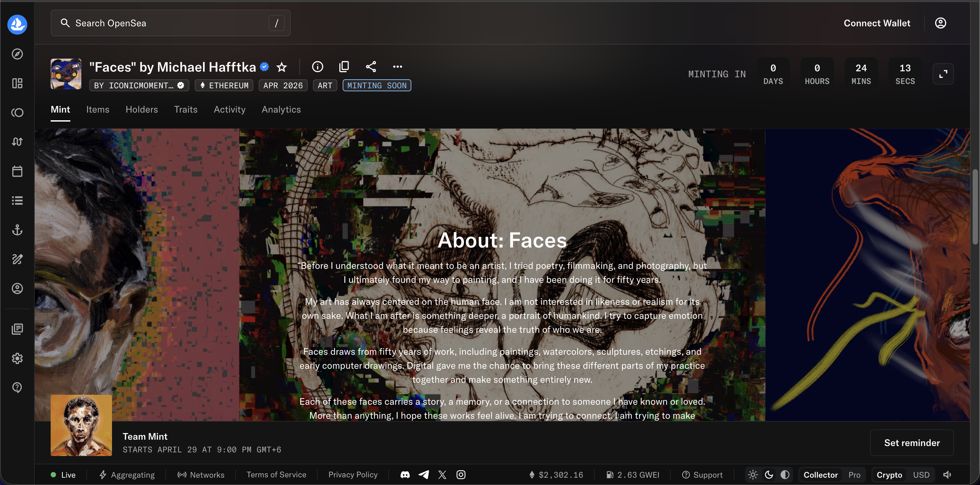Open the swap arrows icon in sidebar
Screen dimensions: 980x485
(17, 142)
